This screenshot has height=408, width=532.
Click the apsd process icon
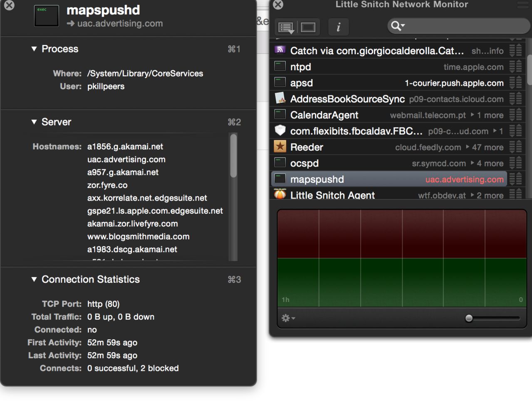280,82
